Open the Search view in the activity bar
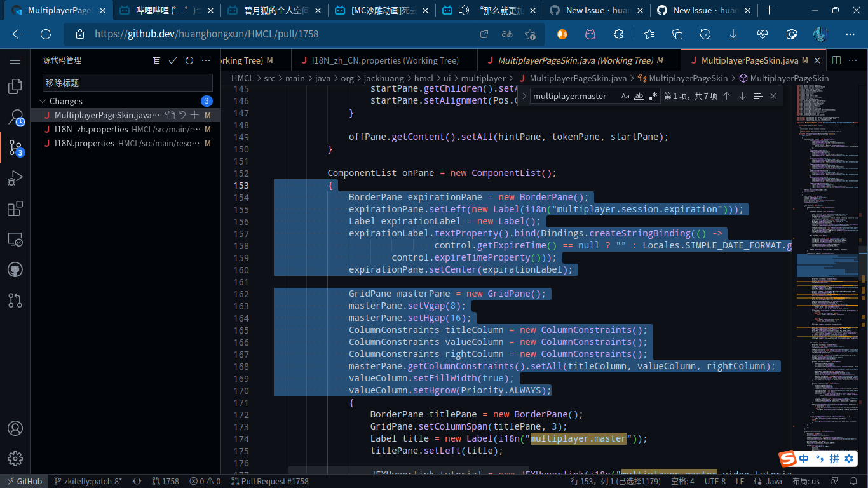 [x=15, y=116]
